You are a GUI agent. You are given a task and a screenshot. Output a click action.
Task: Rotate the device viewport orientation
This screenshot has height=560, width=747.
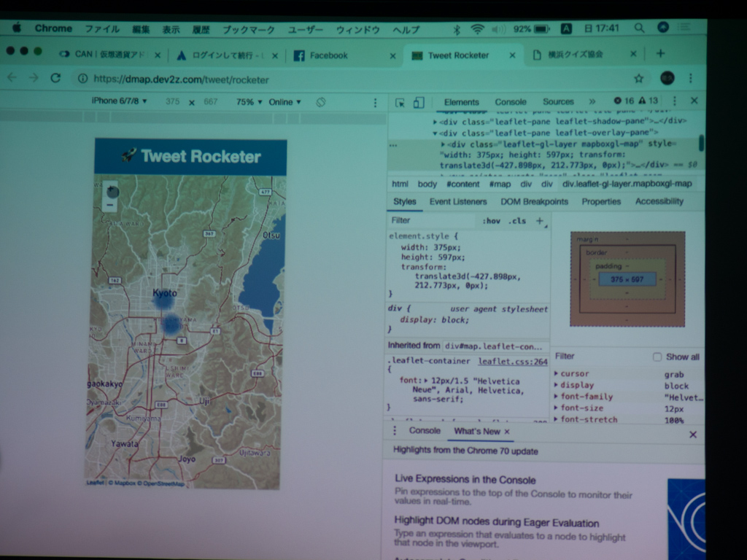point(321,102)
